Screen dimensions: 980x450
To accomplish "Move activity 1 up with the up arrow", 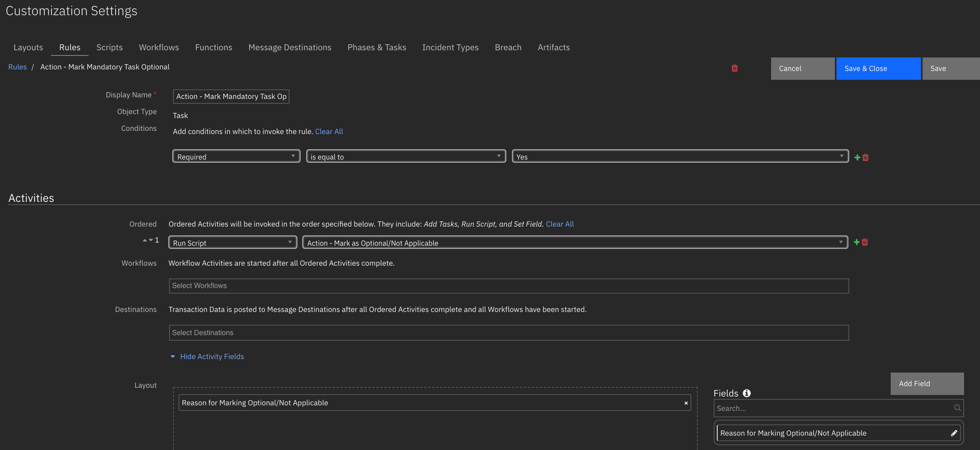I will [x=145, y=240].
